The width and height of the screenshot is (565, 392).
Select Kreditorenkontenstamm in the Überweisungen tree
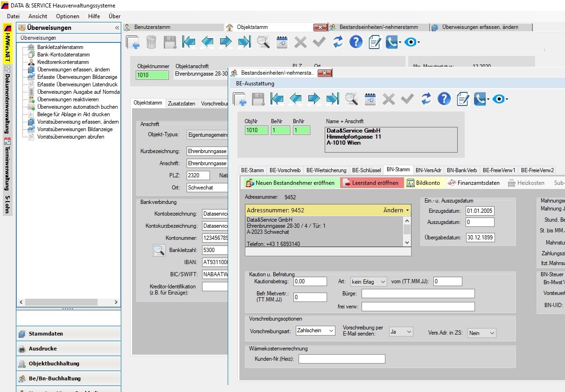pos(63,62)
